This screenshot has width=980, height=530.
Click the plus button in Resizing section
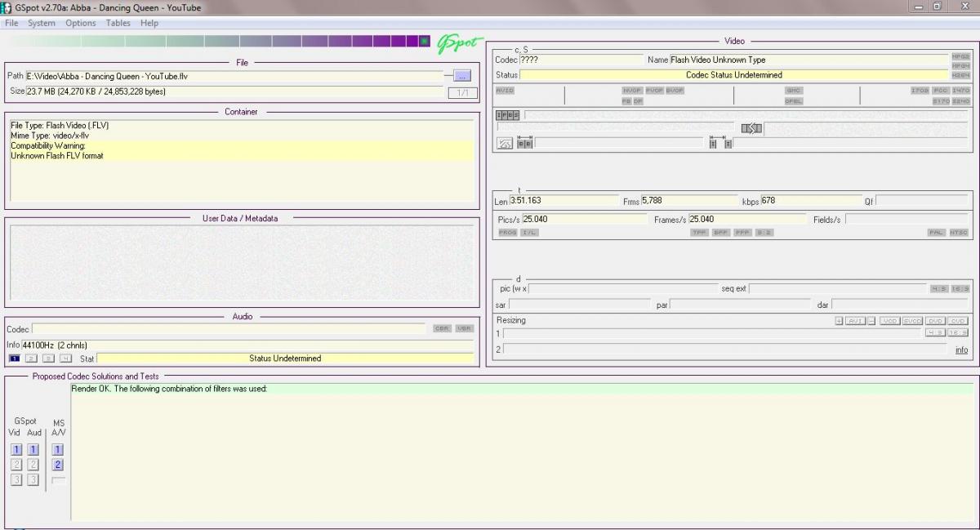click(x=839, y=321)
